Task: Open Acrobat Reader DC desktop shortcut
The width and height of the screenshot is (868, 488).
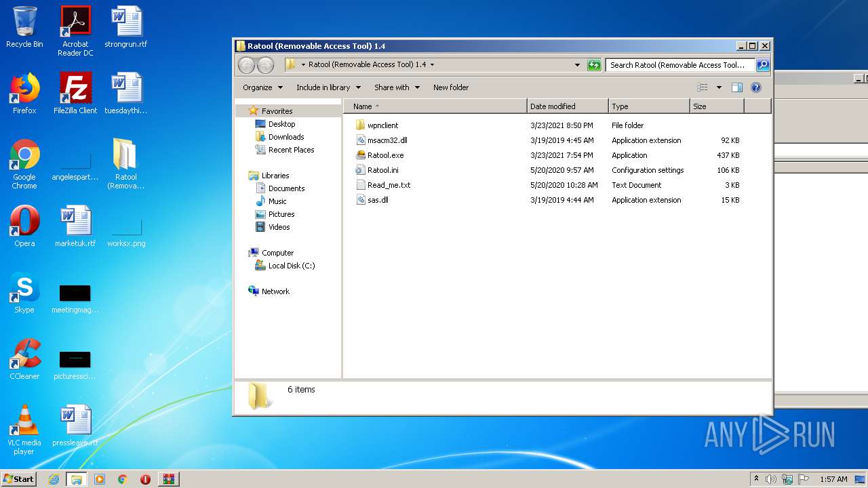Action: 75,31
